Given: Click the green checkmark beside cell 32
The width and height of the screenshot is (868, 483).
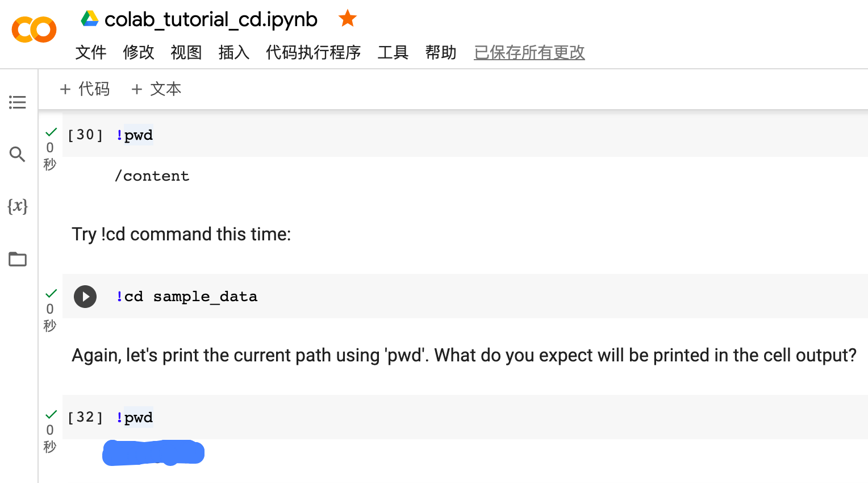Looking at the screenshot, I should [x=51, y=415].
